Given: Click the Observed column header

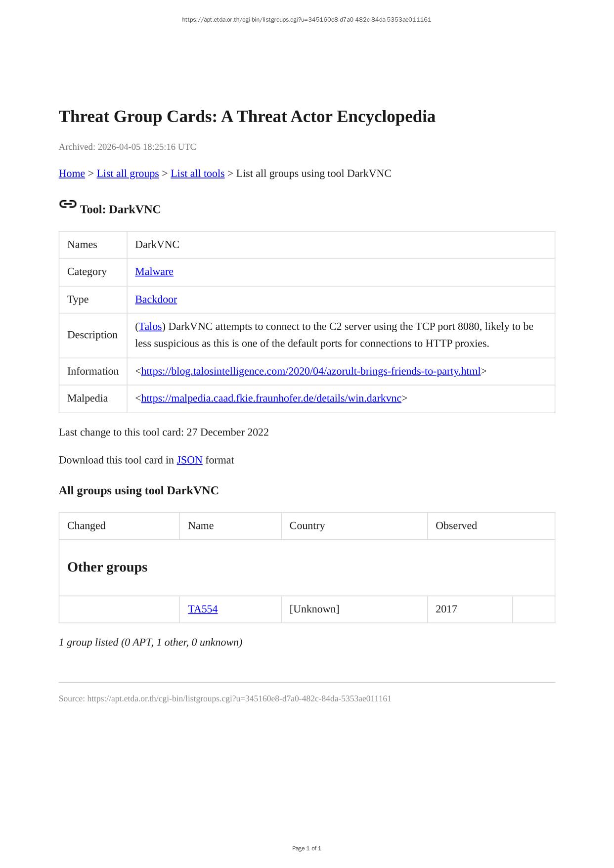Looking at the screenshot, I should pos(456,525).
